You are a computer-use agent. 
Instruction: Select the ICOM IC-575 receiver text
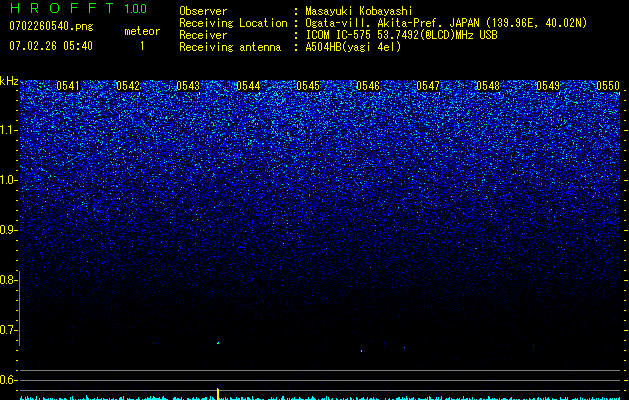(x=402, y=35)
